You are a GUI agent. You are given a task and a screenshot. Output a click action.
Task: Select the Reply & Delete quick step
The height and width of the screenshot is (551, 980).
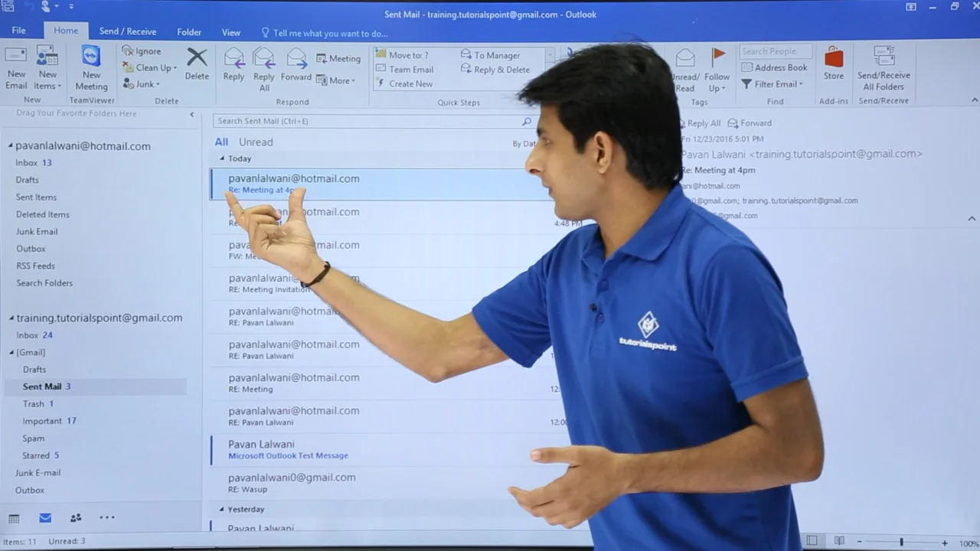coord(495,70)
